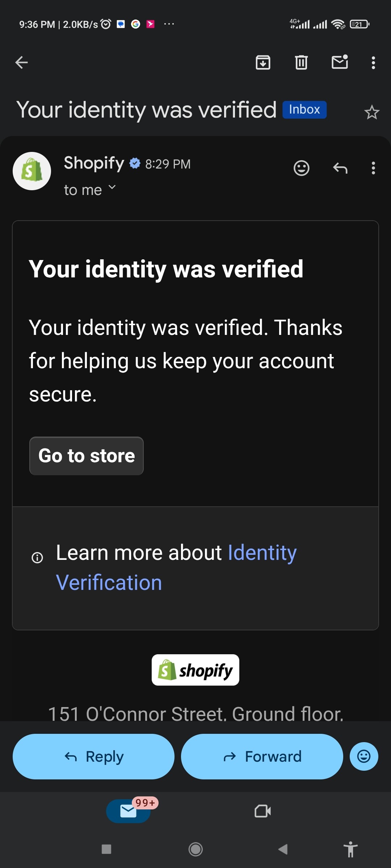Tap the Shopify logo in footer
This screenshot has height=868, width=391.
pos(195,670)
